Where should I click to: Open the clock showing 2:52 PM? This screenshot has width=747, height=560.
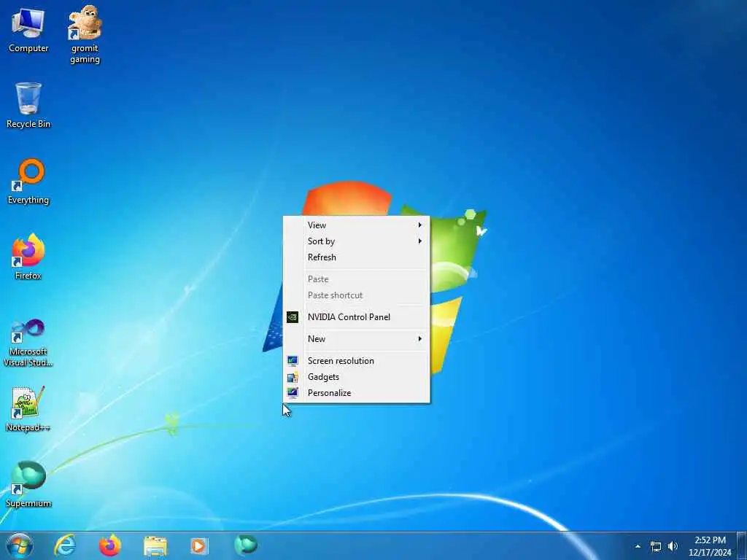click(x=710, y=546)
